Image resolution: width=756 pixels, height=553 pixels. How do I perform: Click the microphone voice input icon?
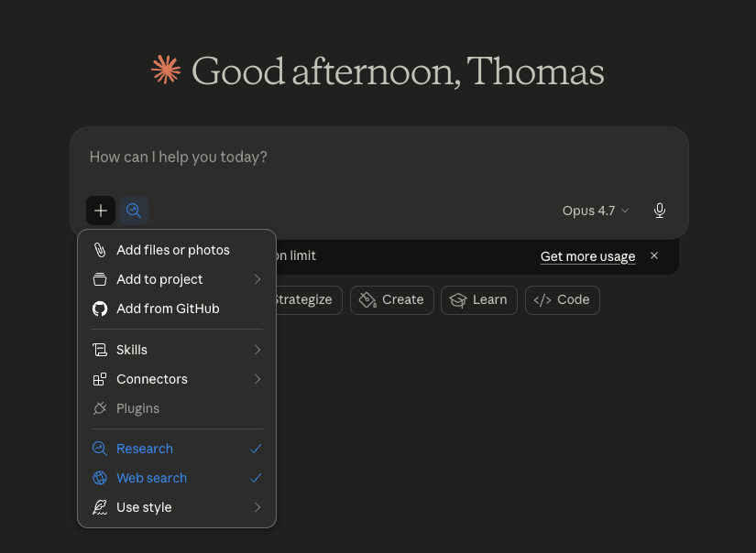tap(660, 211)
